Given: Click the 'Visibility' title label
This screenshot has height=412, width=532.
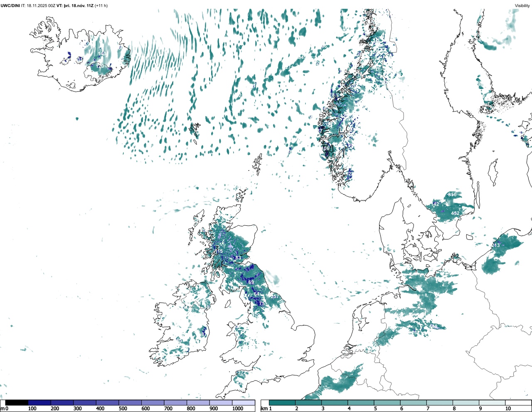Looking at the screenshot, I should pyautogui.click(x=522, y=6).
